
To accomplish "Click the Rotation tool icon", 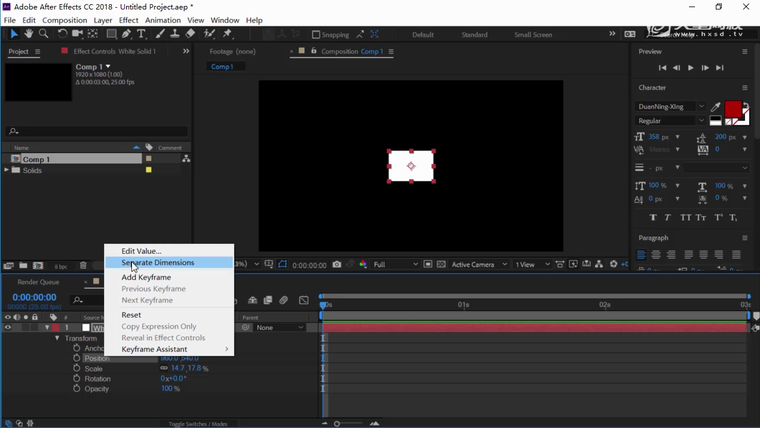I will (62, 34).
